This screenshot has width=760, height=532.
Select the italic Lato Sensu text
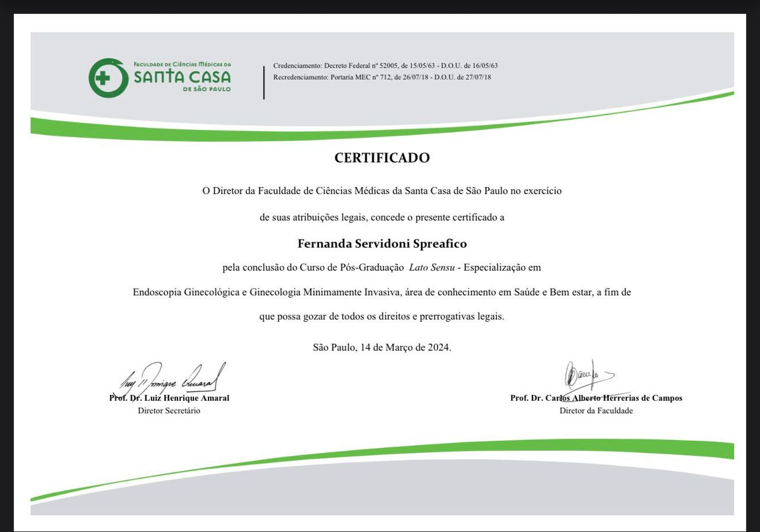pos(432,268)
